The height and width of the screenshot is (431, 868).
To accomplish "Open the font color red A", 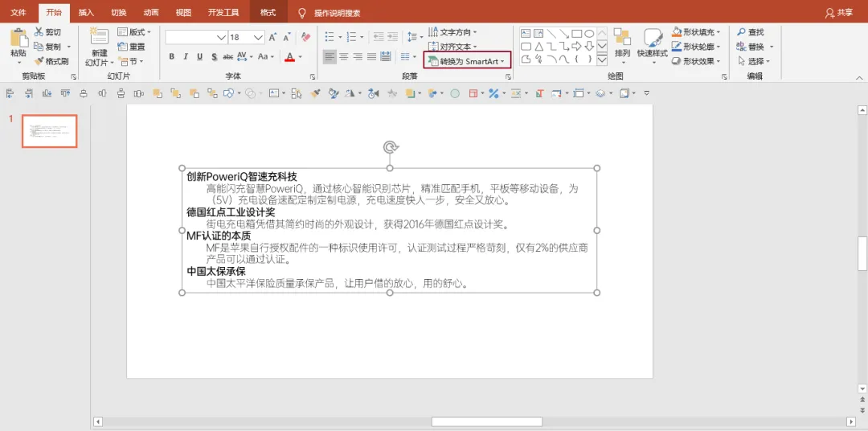I will pyautogui.click(x=289, y=56).
